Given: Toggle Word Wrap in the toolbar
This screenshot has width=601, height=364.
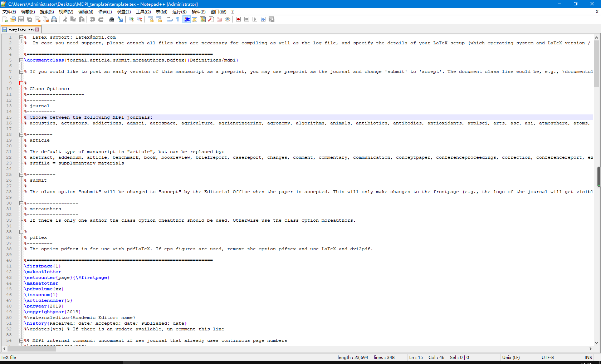Looking at the screenshot, I should click(170, 19).
